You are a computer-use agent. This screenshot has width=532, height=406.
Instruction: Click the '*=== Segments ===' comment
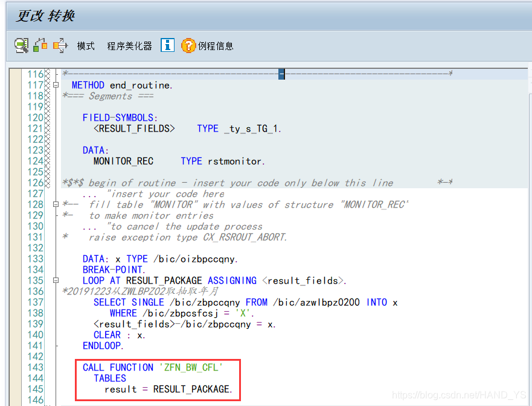pos(108,97)
